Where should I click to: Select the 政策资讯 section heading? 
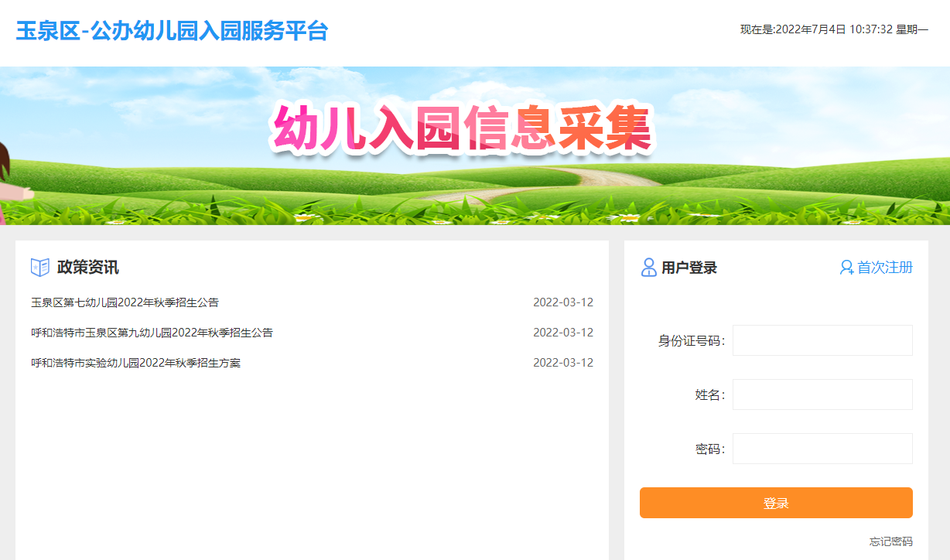pos(87,268)
